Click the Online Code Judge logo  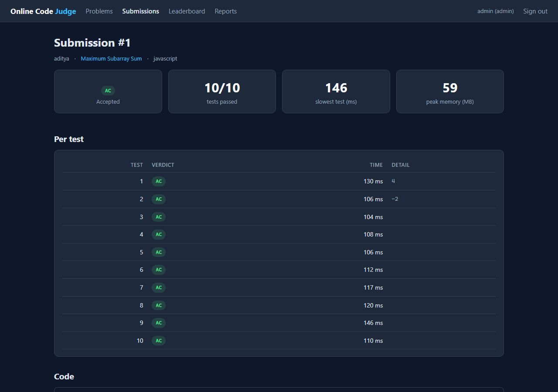[x=43, y=11]
